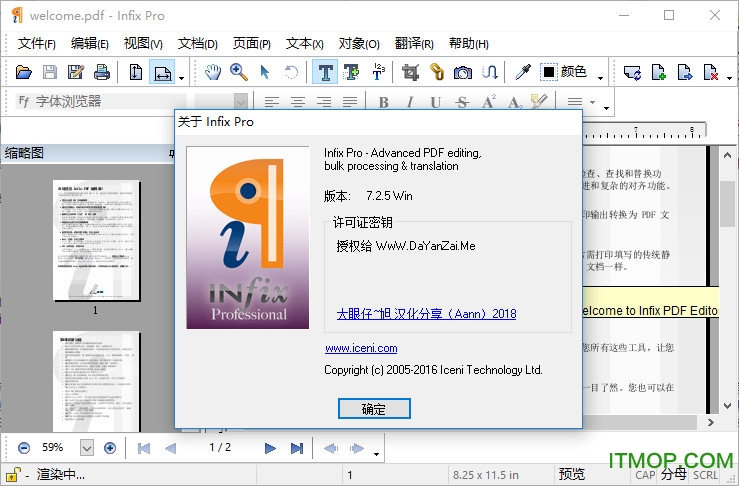
Task: Expand the color toolbar overflow arrow
Action: (600, 78)
